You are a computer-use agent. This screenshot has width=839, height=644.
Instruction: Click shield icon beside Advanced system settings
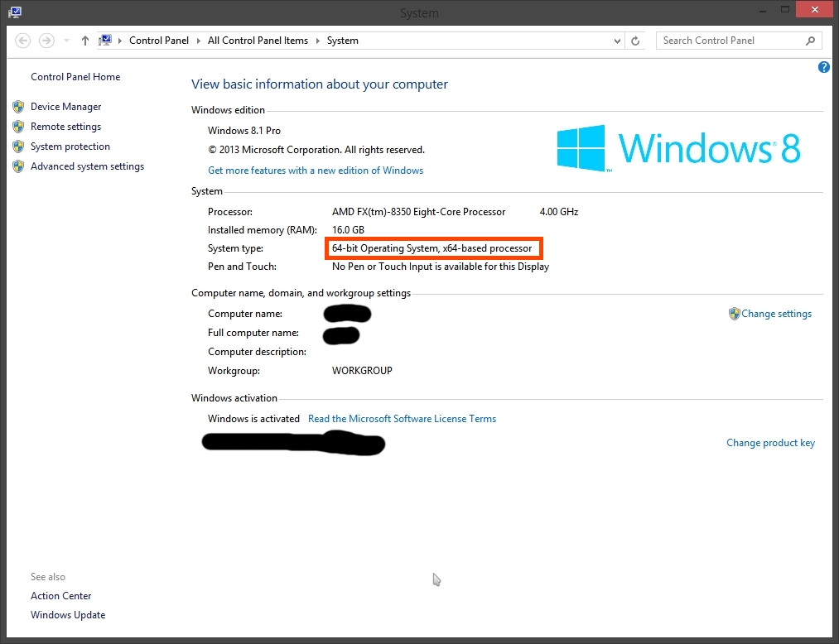tap(18, 166)
